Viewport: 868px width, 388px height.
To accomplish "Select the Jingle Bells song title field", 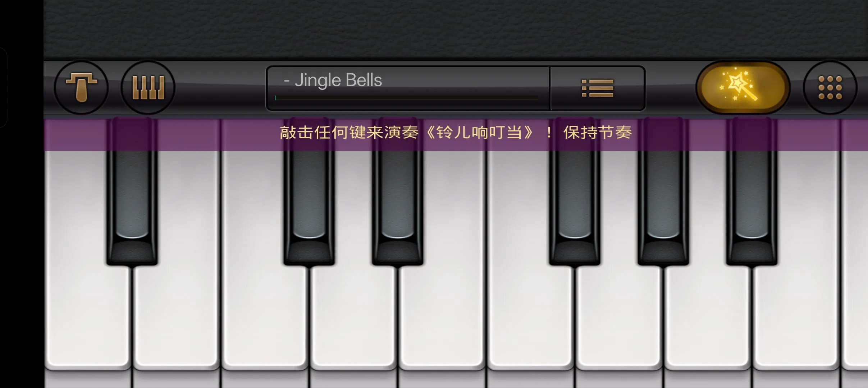I will pyautogui.click(x=408, y=88).
